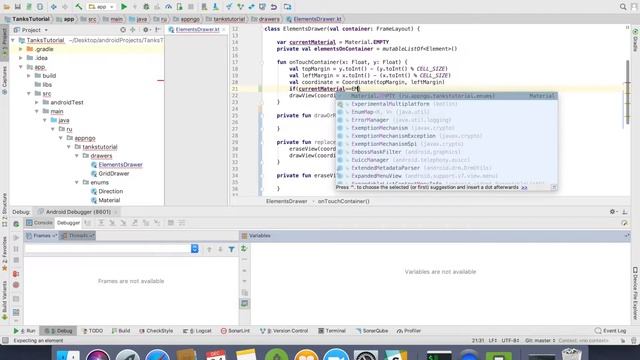Click the Resume Program icon in debug sidebar
Image resolution: width=640 pixels, height=360 pixels.
pos(16,238)
